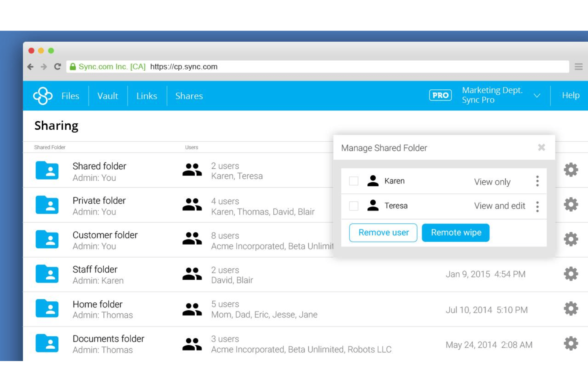This screenshot has height=392, width=588.
Task: Tick the checkbox next to Teresa
Action: 354,206
